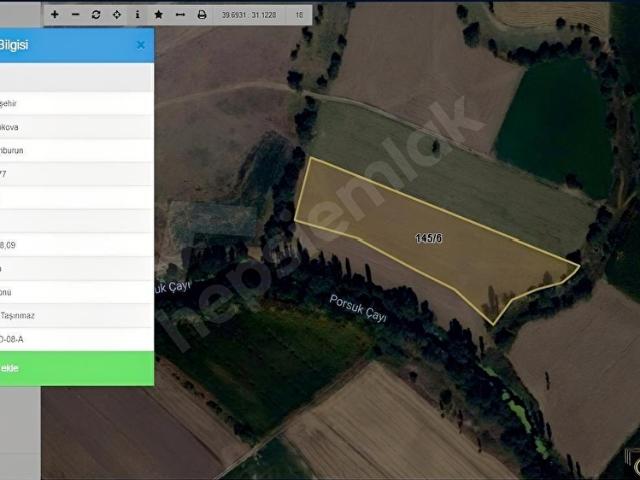Select the distance measure tool
This screenshot has height=480, width=640.
pos(180,15)
